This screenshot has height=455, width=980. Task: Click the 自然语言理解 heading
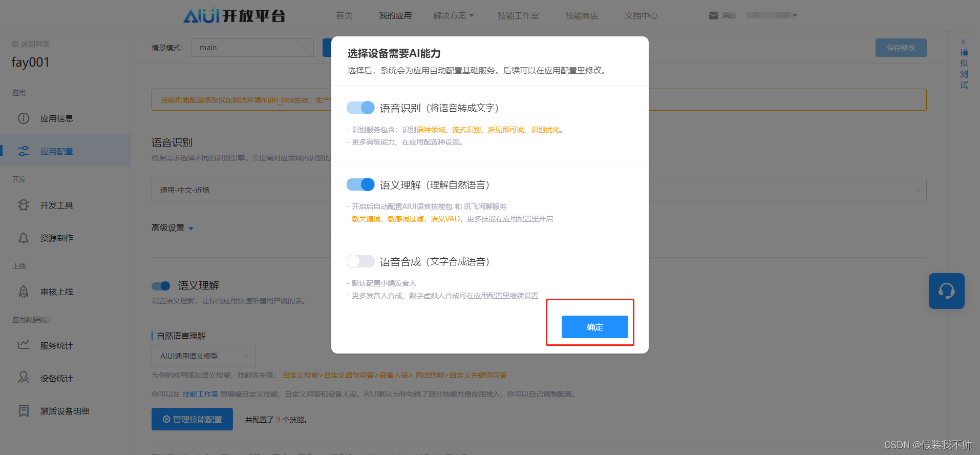pyautogui.click(x=181, y=336)
